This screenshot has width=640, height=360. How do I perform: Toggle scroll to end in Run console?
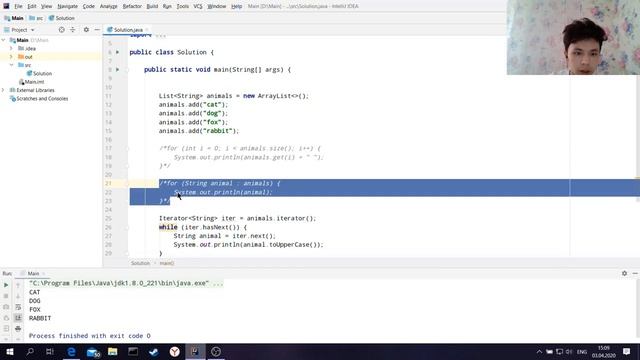coord(18,318)
